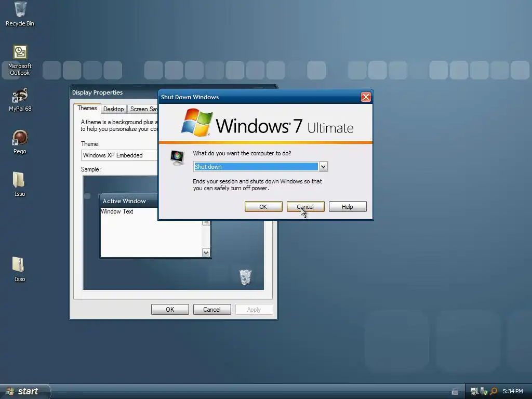
Task: Click the recycle bin in theme sample preview
Action: (245, 277)
